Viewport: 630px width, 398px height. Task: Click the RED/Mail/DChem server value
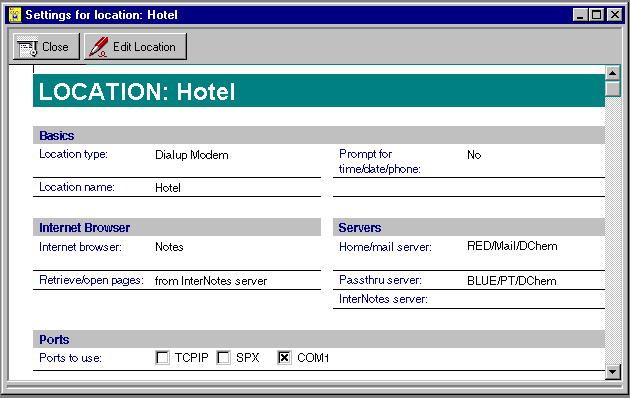click(512, 246)
